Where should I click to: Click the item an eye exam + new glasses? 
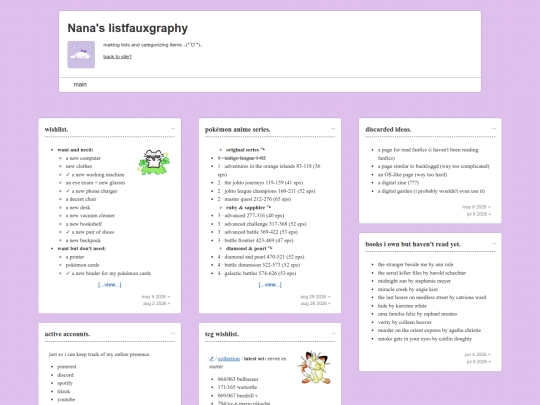[x=95, y=183]
